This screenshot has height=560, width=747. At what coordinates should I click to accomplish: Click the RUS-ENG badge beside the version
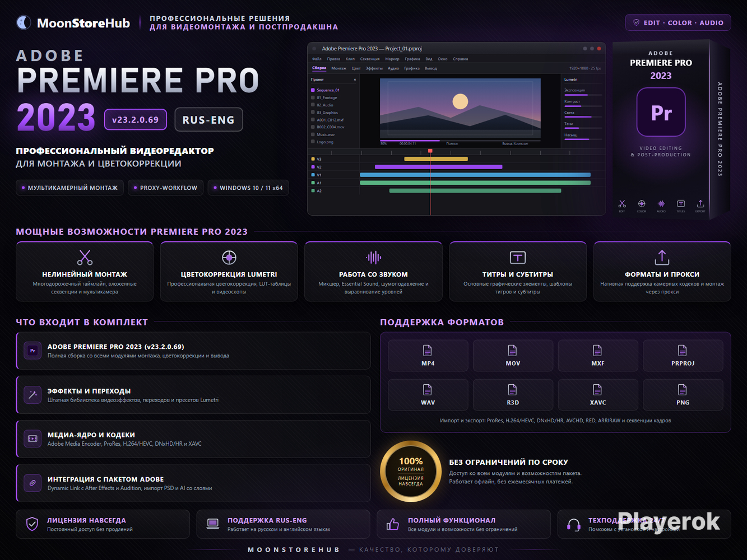pos(208,119)
